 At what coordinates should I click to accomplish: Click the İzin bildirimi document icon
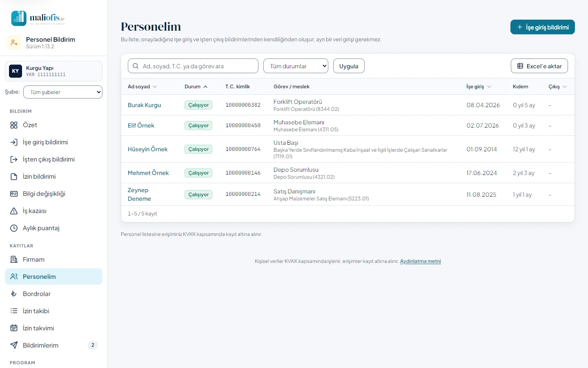14,177
